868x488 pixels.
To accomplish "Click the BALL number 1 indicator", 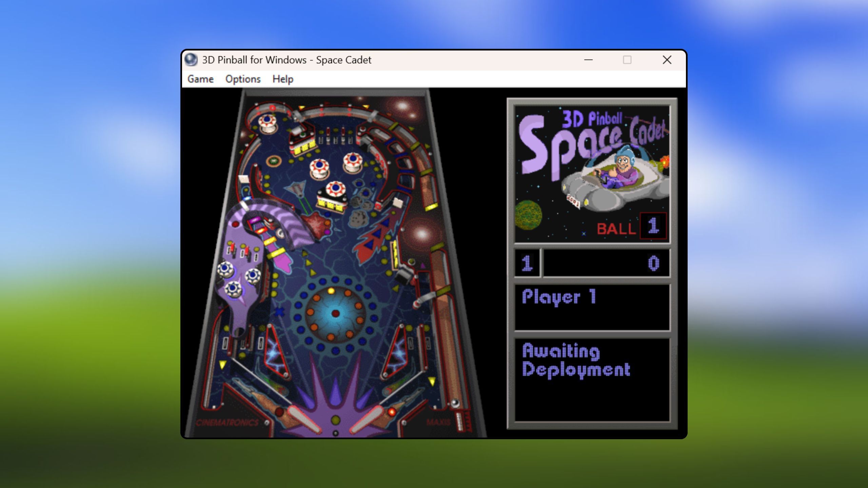I will [653, 226].
